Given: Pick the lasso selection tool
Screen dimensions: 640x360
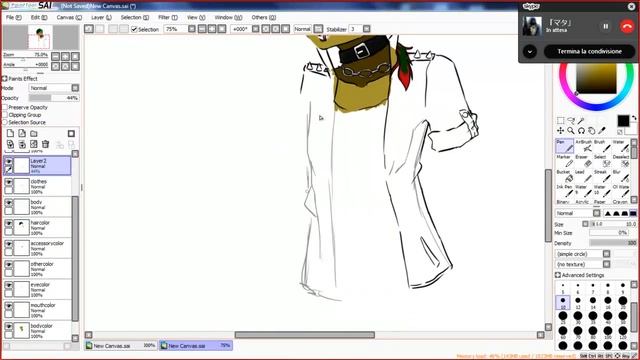Looking at the screenshot, I should [x=571, y=120].
